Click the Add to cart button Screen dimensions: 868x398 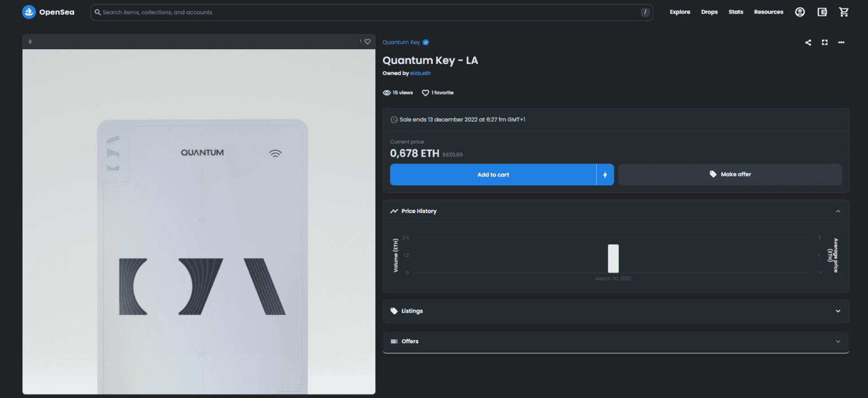pyautogui.click(x=493, y=174)
